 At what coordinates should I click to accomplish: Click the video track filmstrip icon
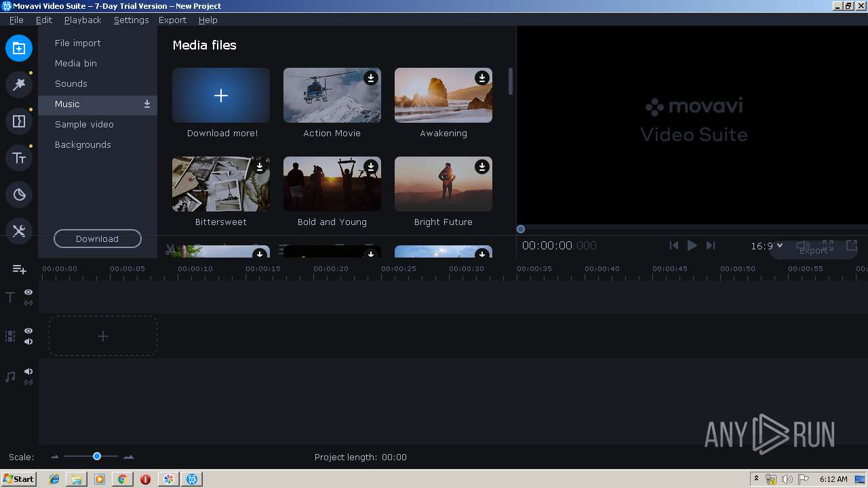point(10,336)
